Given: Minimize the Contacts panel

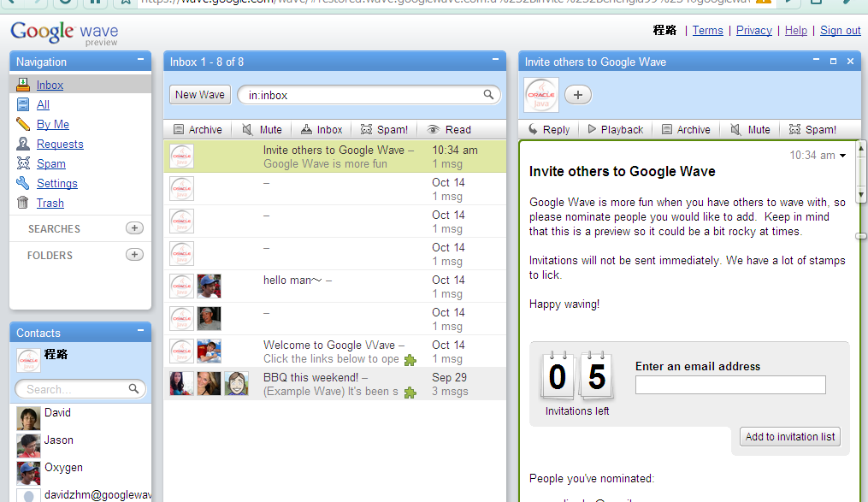Looking at the screenshot, I should 140,330.
